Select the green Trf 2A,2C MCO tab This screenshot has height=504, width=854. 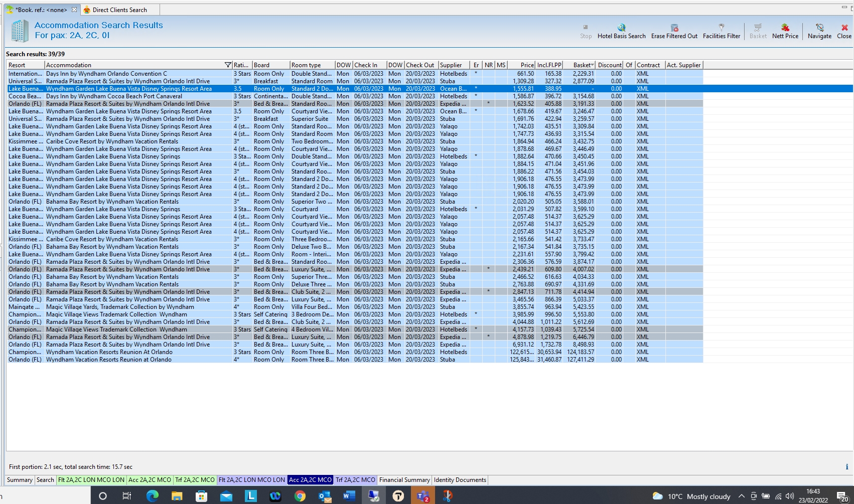click(x=195, y=480)
